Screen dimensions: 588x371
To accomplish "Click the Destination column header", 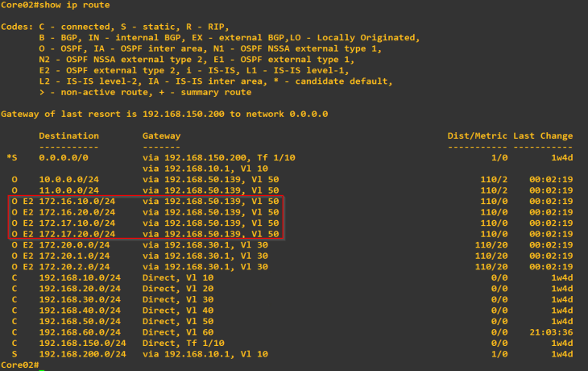I will (68, 135).
